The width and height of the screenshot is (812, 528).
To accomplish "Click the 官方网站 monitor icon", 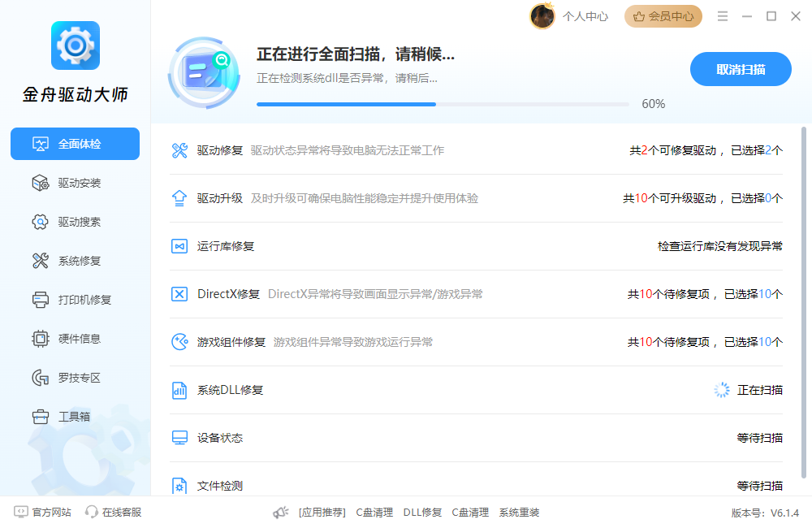I will [x=21, y=512].
